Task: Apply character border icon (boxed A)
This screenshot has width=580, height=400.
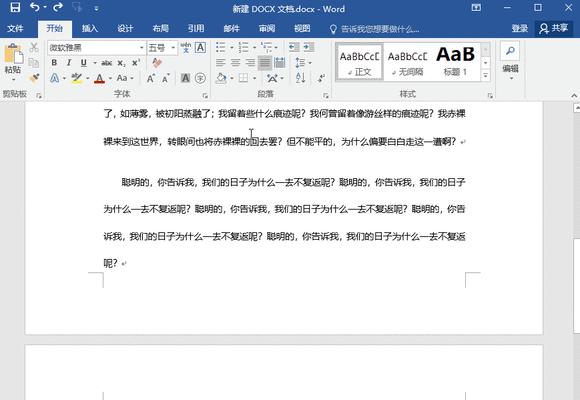Action: 200,47
